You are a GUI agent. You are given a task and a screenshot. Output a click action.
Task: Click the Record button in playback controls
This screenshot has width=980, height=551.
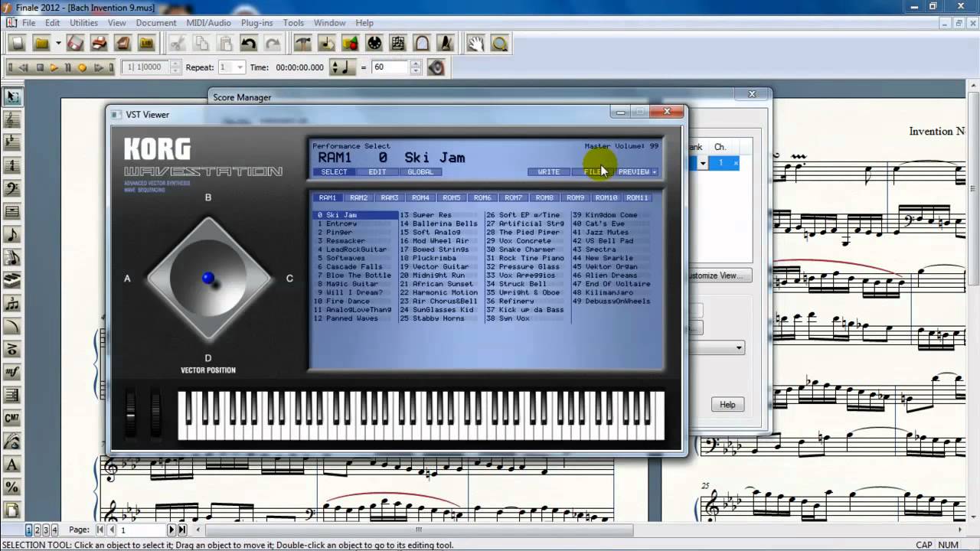82,68
